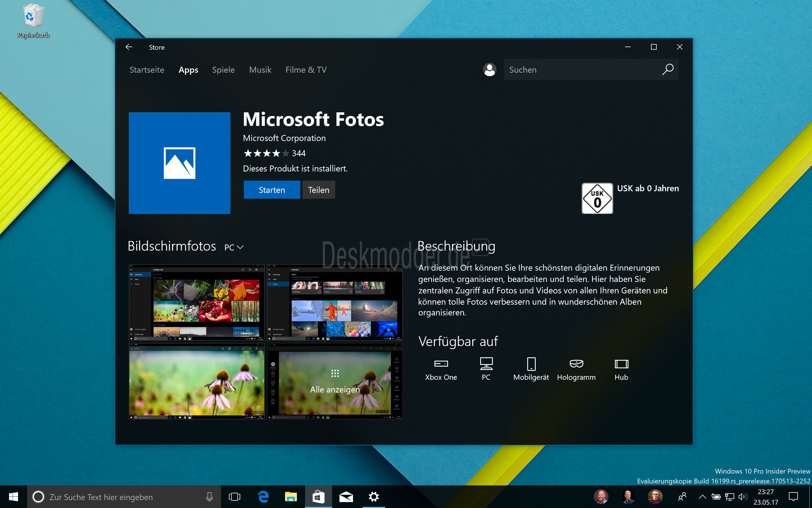Launch Microsoft Edge from the taskbar

(263, 497)
